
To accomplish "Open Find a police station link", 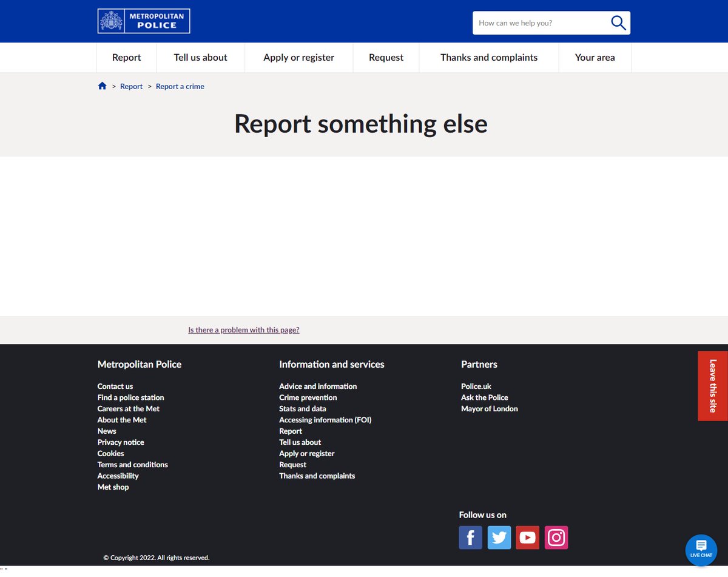I will coord(131,397).
